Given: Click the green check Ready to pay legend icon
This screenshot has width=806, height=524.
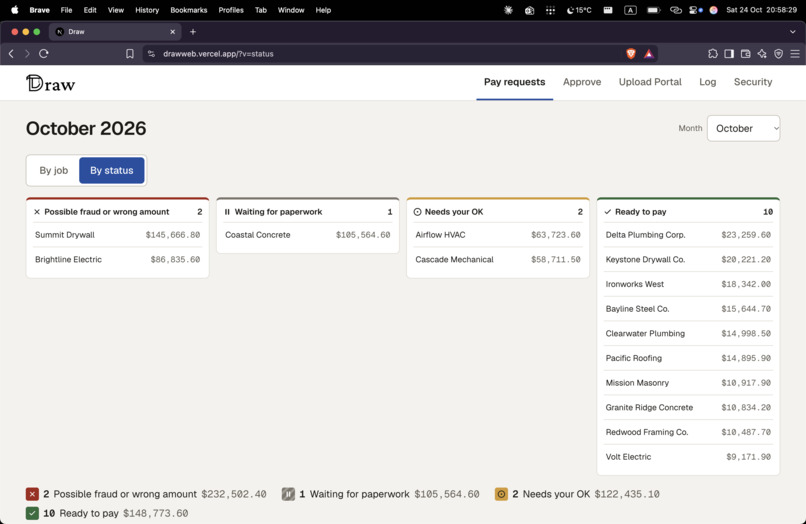Looking at the screenshot, I should click(32, 513).
